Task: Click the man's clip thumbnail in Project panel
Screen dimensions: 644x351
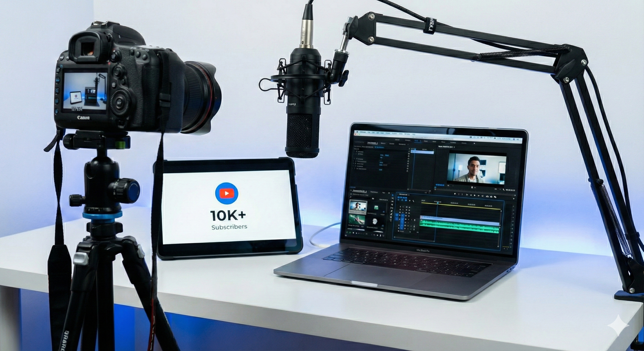Action: pyautogui.click(x=358, y=206)
